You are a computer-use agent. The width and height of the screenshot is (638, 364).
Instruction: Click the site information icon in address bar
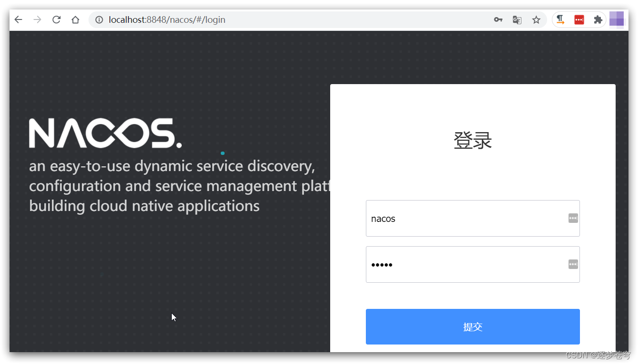[98, 19]
